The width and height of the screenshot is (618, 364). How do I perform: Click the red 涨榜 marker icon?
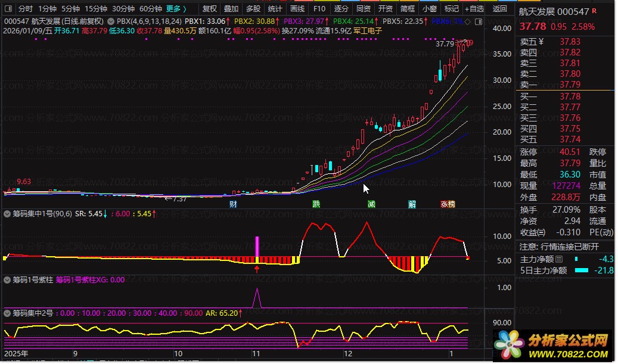click(x=448, y=204)
